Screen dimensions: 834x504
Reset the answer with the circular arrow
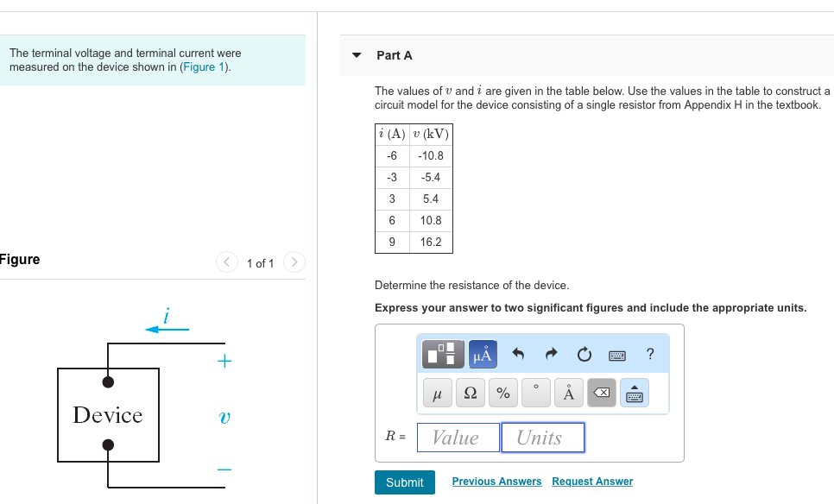pos(584,354)
